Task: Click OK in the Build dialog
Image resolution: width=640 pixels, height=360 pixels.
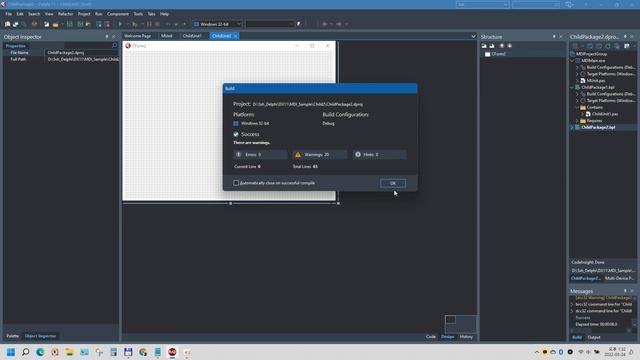Action: coord(393,183)
